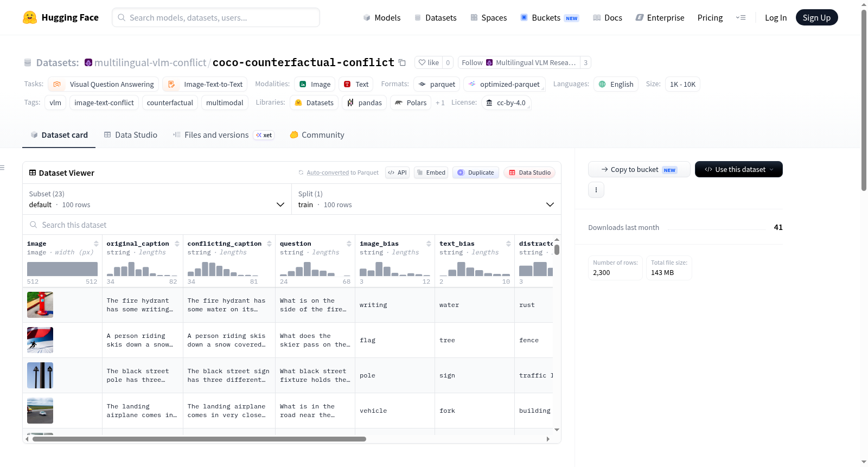
Task: Sort the image column
Action: 96,244
